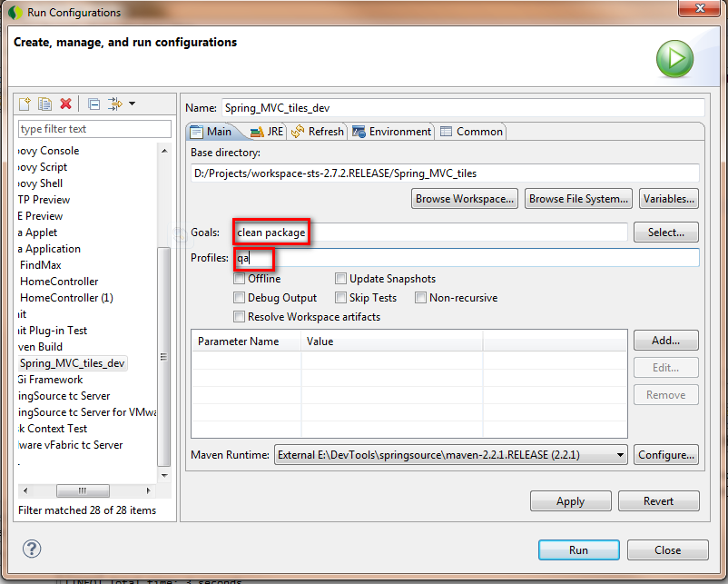Click the list scroll down arrow

pos(164,475)
